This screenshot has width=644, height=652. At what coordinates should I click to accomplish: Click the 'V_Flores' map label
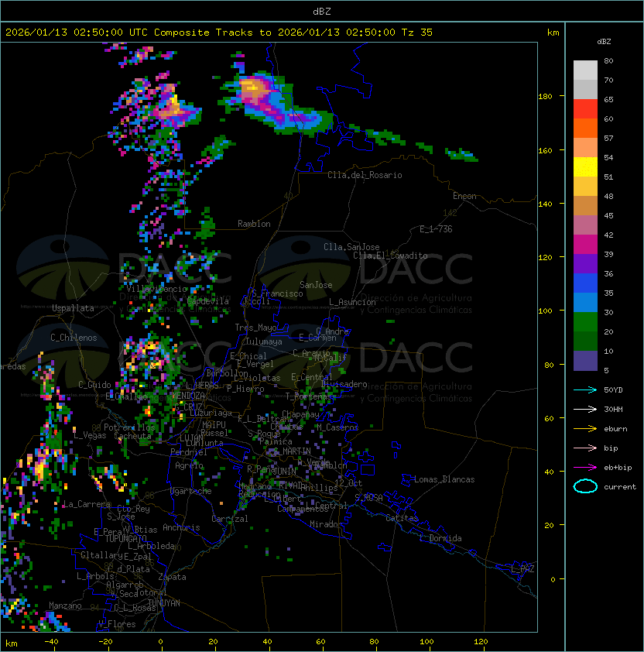117,624
